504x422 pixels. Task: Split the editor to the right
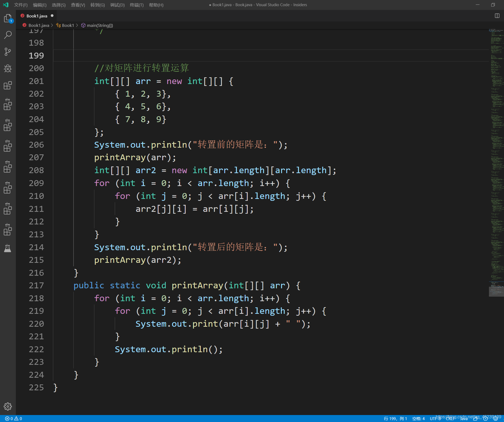pyautogui.click(x=497, y=16)
